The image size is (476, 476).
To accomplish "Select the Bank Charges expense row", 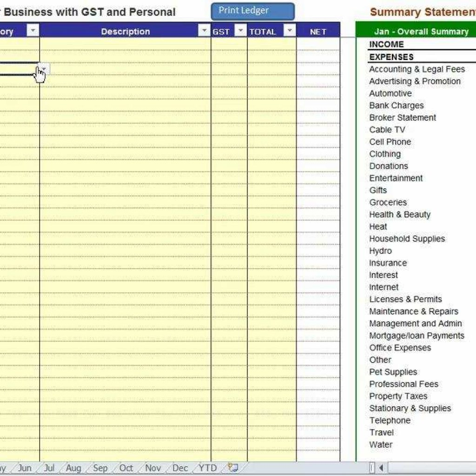I will pyautogui.click(x=396, y=106).
